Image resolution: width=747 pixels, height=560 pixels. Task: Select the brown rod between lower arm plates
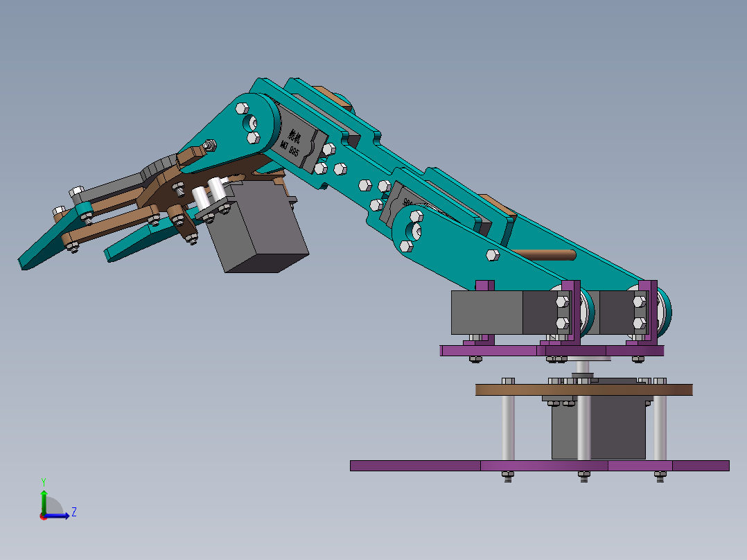click(x=545, y=255)
